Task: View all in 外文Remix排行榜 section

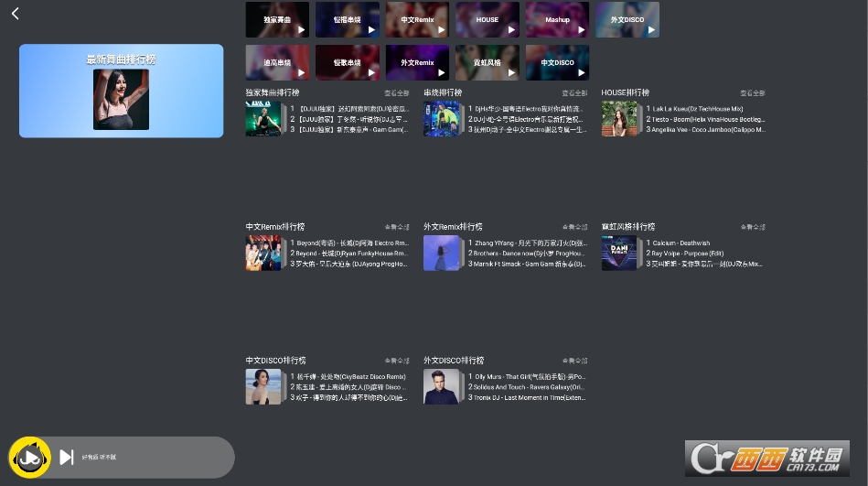Action: pyautogui.click(x=574, y=227)
